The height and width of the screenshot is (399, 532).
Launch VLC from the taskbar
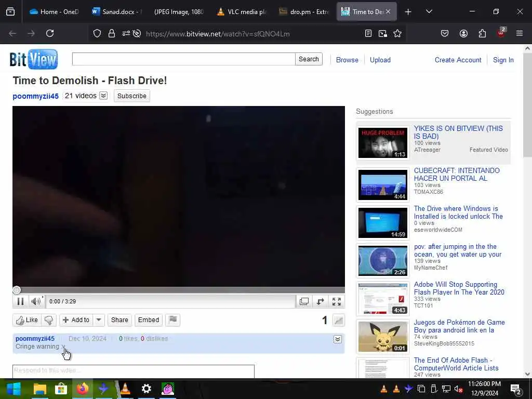[x=125, y=389]
